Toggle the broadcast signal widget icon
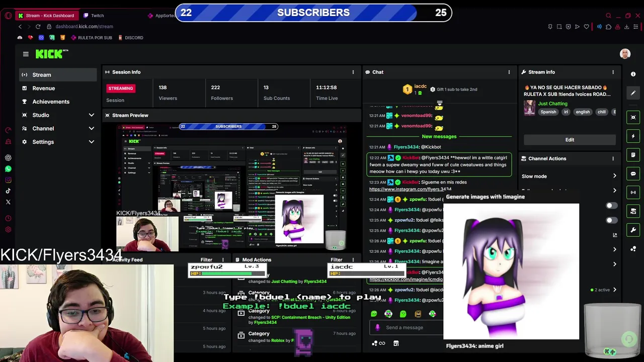 pos(633,192)
